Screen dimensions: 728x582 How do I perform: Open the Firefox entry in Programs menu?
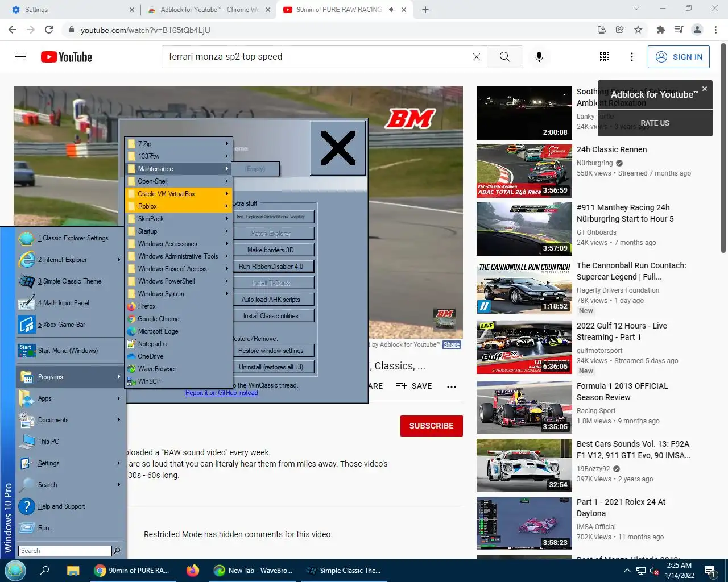pos(178,306)
